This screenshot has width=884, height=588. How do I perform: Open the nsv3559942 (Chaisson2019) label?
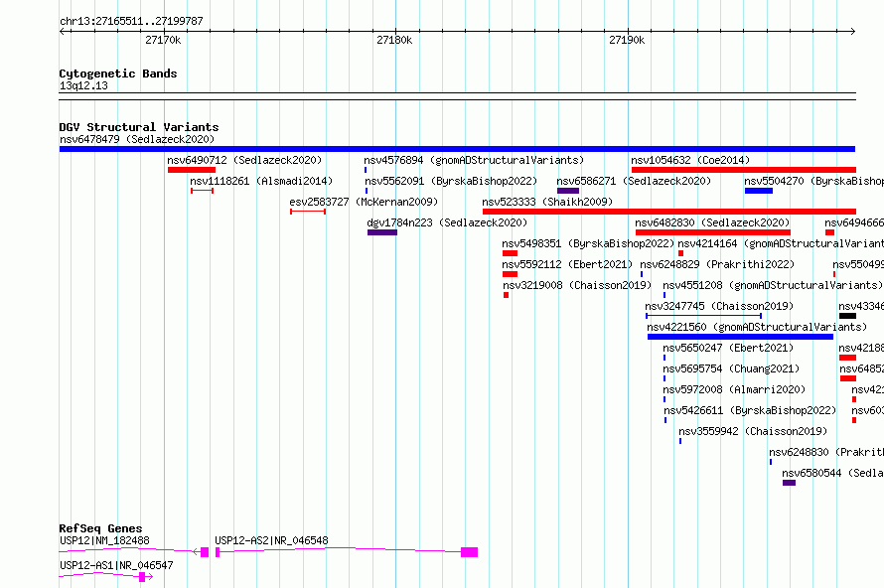click(753, 431)
